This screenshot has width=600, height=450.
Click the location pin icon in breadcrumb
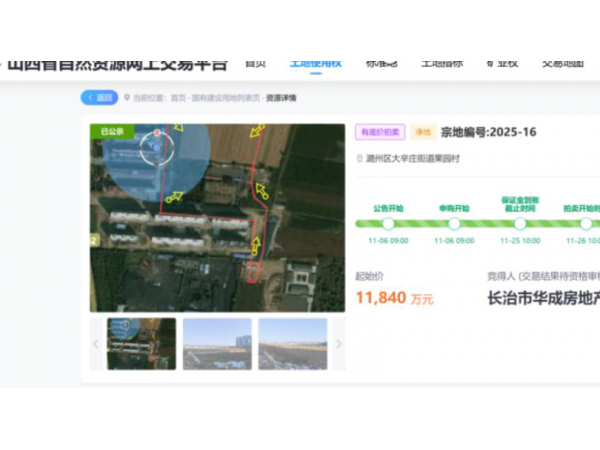pos(128,98)
